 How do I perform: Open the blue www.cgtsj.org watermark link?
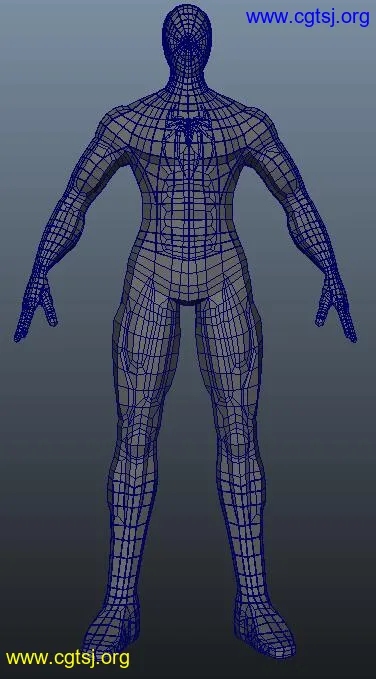coord(308,17)
